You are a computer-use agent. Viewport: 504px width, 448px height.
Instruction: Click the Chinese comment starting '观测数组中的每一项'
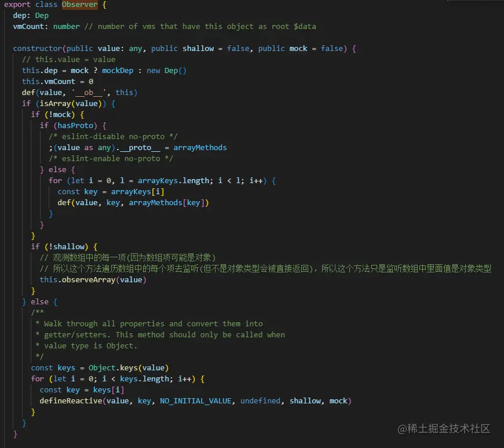click(x=127, y=257)
